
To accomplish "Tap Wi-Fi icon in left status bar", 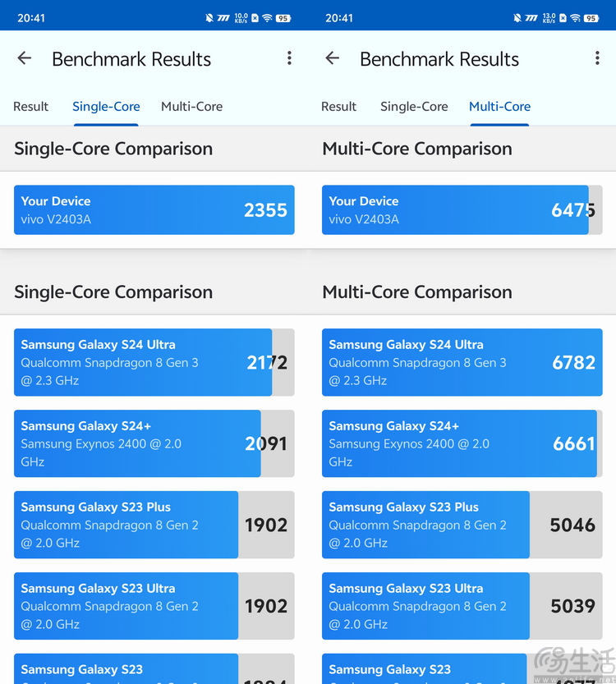I will 268,18.
